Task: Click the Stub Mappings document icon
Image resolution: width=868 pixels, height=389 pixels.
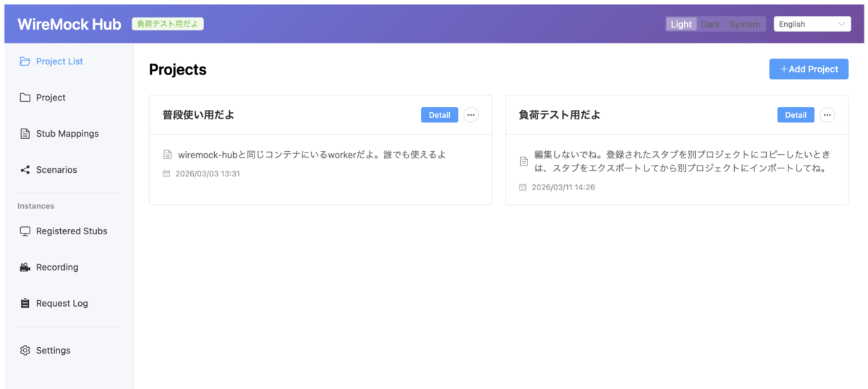Action: coord(25,134)
